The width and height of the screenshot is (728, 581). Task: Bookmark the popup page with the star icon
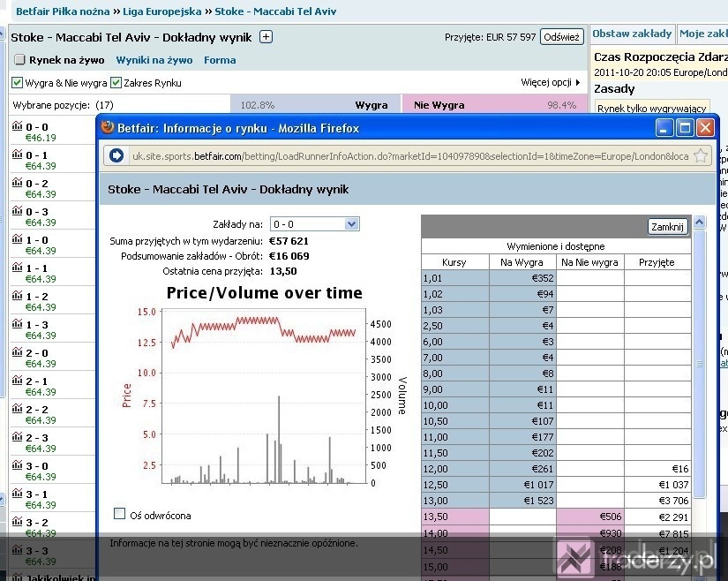700,155
